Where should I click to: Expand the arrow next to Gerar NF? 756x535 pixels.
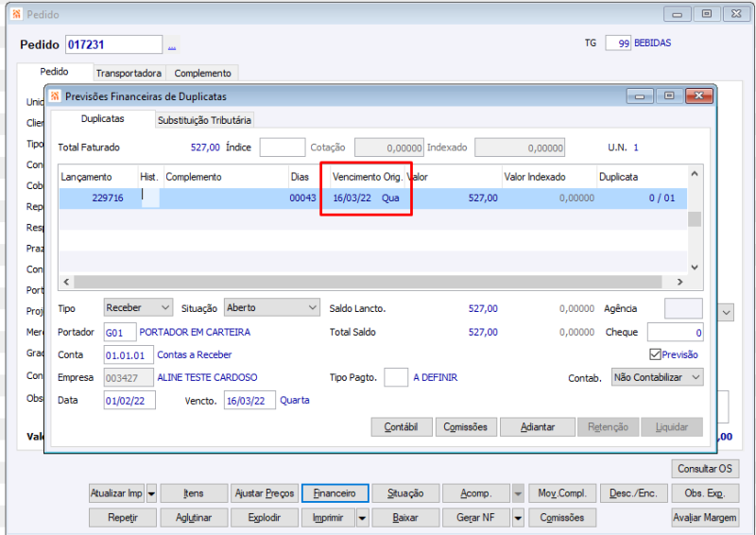coord(518,518)
